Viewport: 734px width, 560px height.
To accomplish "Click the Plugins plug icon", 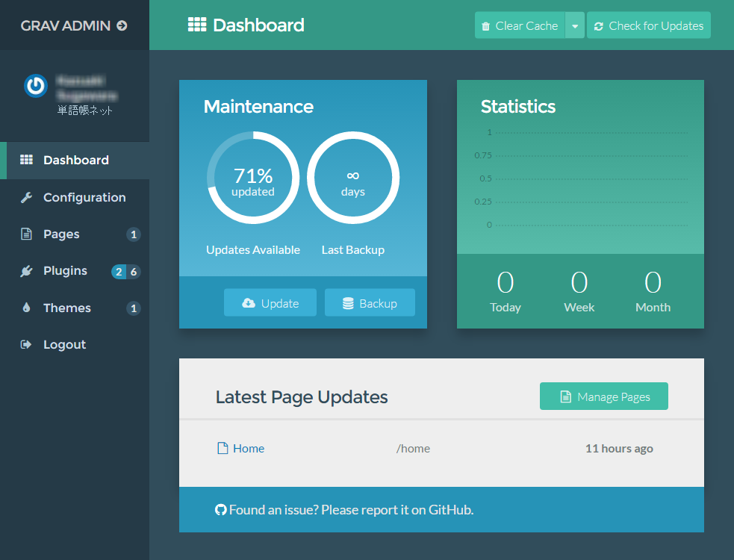I will pos(27,271).
